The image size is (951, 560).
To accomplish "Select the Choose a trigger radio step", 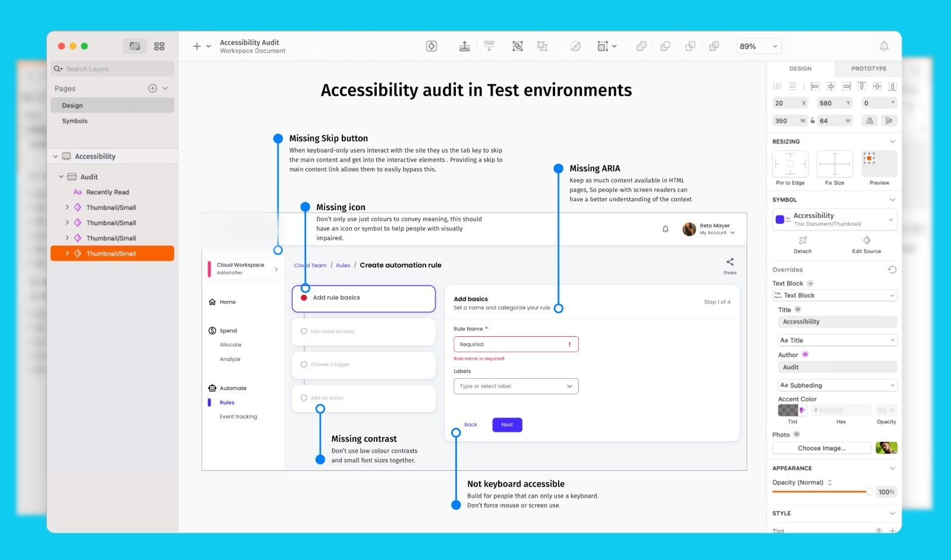I will click(x=304, y=365).
